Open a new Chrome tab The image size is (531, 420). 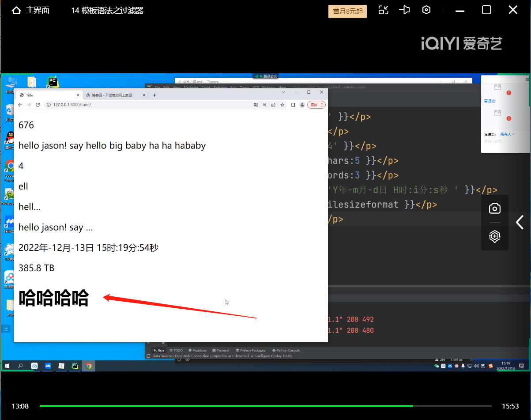tap(154, 95)
